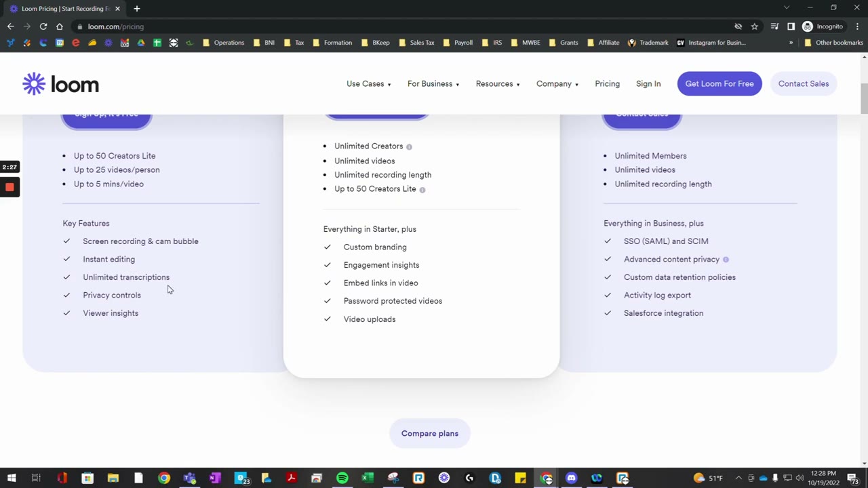Image resolution: width=868 pixels, height=488 pixels.
Task: Bookmark this page with the star icon
Action: click(x=755, y=26)
